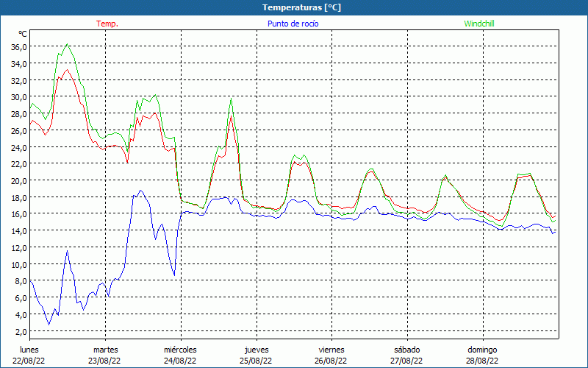Click the viernes day label
This screenshot has width=588, height=368.
[331, 350]
